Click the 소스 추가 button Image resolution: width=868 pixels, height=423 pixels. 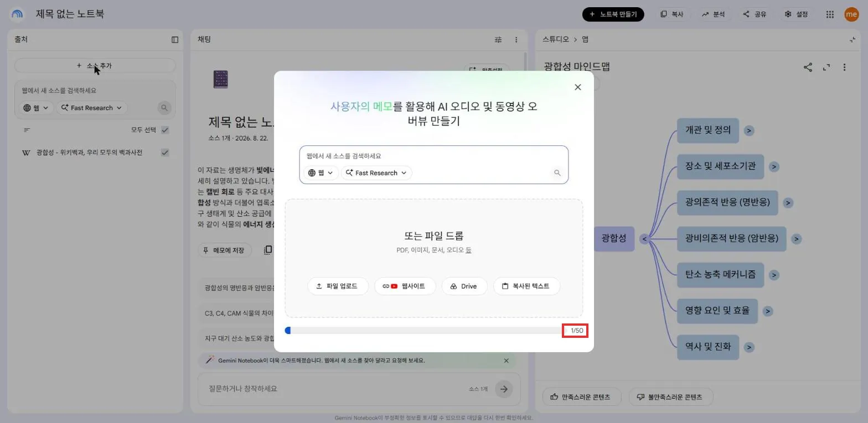coord(95,66)
